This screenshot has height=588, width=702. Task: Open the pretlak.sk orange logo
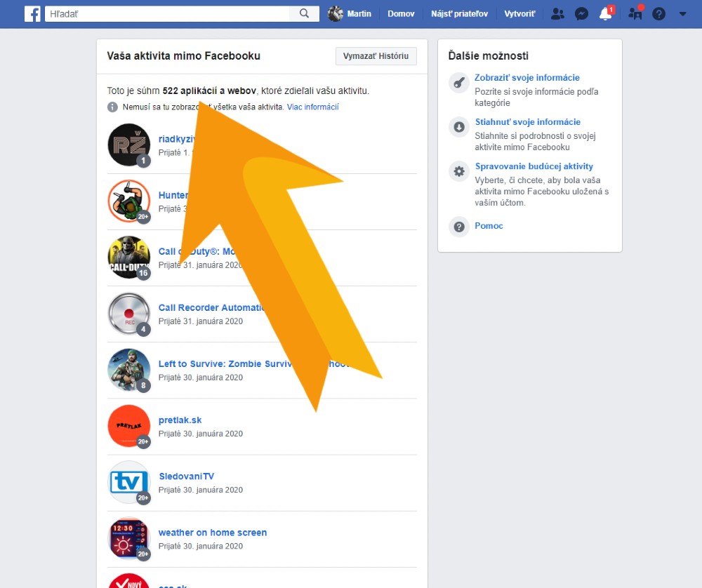pyautogui.click(x=129, y=426)
